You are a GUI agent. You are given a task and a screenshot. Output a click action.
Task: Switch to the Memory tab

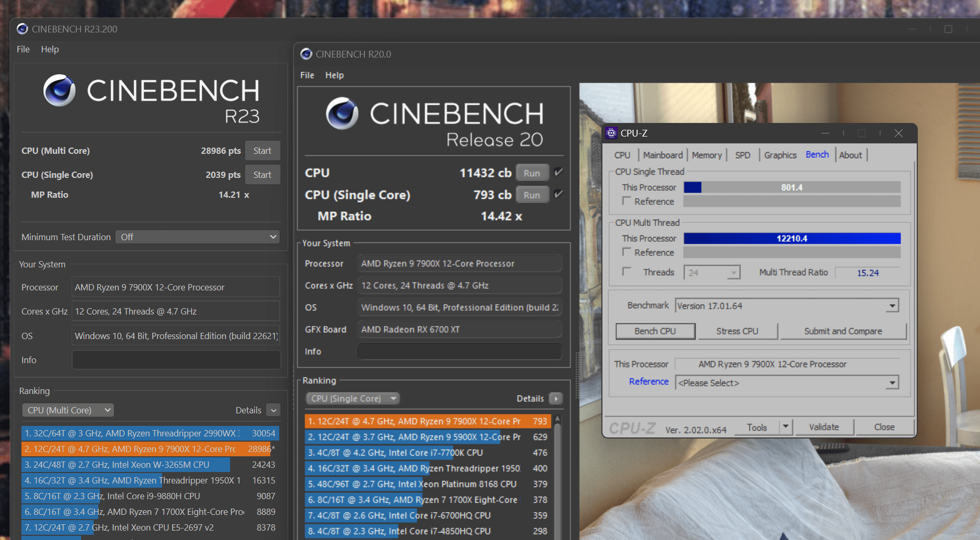[706, 155]
